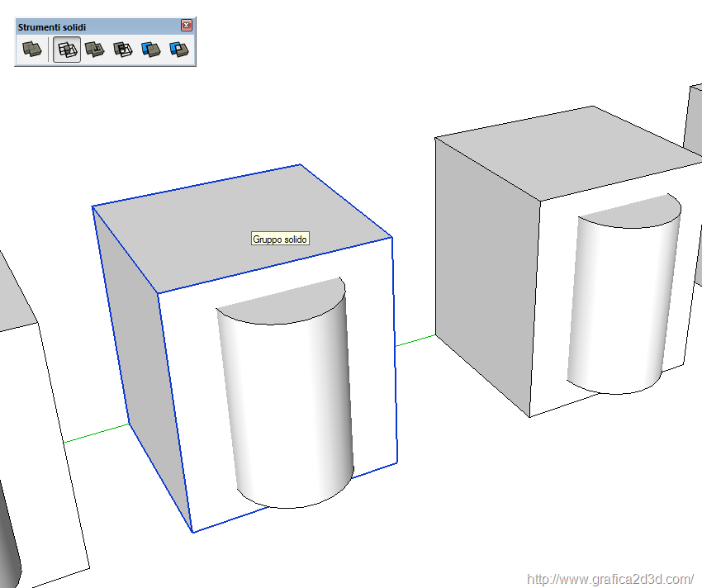Close the Strumenti solidi toolbar

187,26
